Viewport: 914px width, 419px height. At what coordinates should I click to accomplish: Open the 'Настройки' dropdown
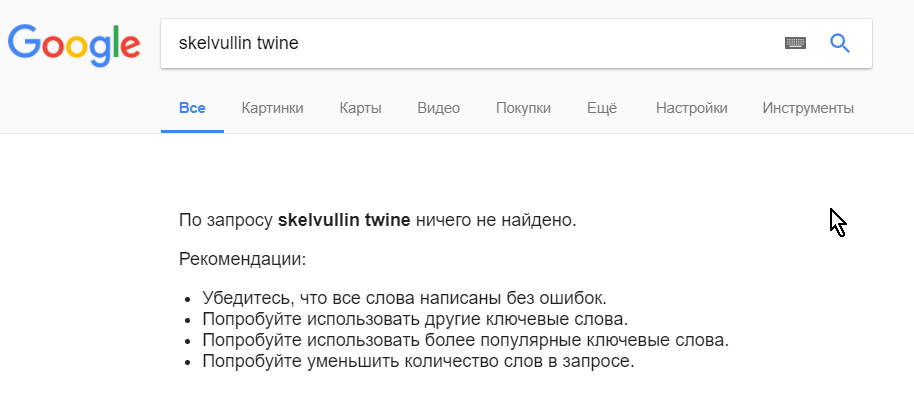[x=691, y=108]
